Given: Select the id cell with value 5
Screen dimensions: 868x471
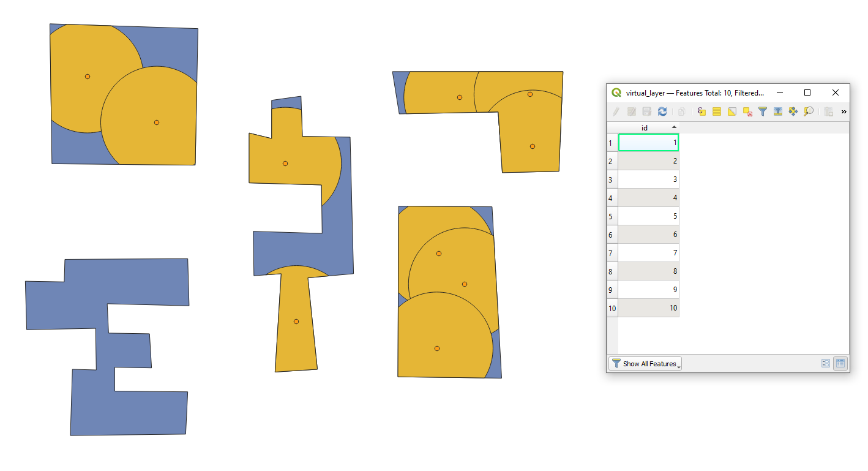Looking at the screenshot, I should pyautogui.click(x=649, y=216).
